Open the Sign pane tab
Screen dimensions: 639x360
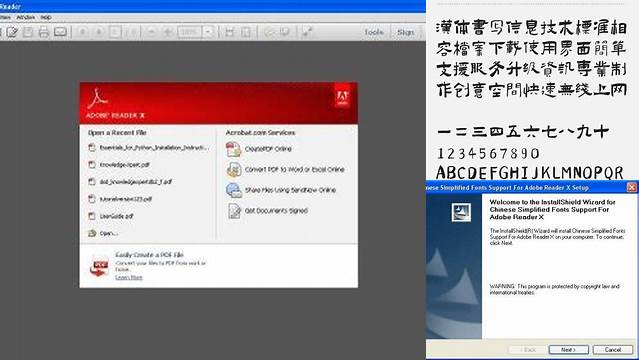[405, 32]
